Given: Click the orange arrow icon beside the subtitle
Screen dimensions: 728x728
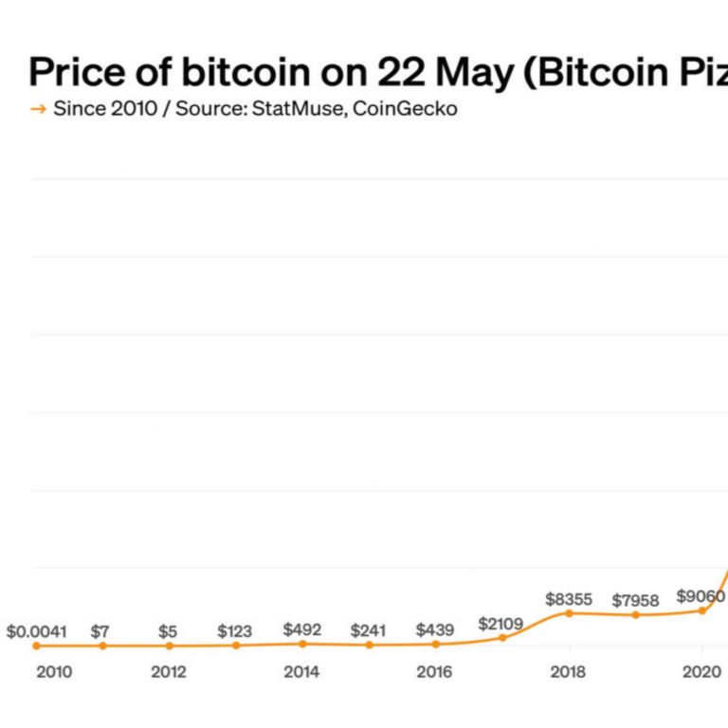Looking at the screenshot, I should (x=38, y=109).
